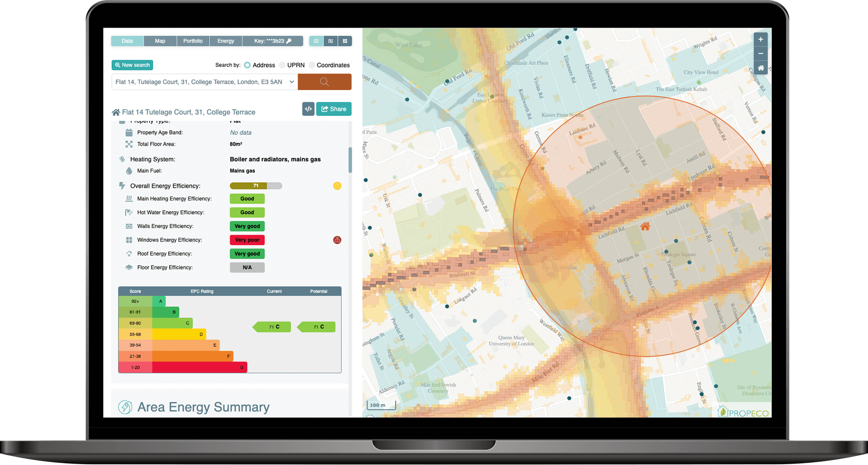Click the orange house marker on map
The image size is (868, 465).
[x=645, y=226]
